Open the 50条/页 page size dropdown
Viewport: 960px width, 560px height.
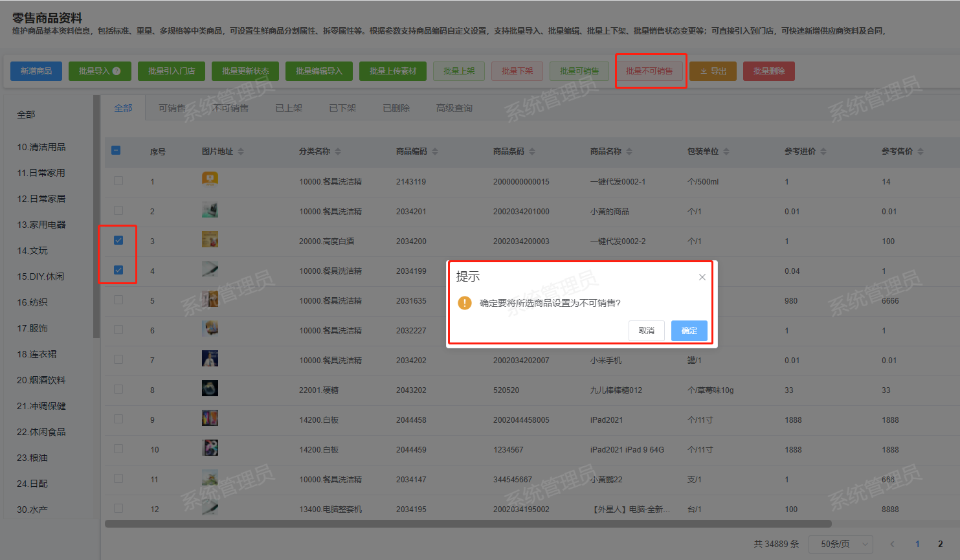841,544
